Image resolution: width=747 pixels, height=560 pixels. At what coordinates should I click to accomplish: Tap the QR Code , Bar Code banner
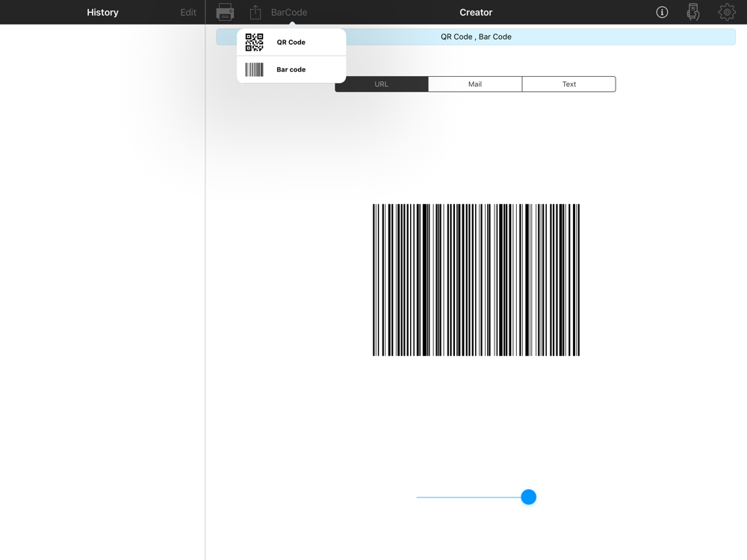coord(476,37)
